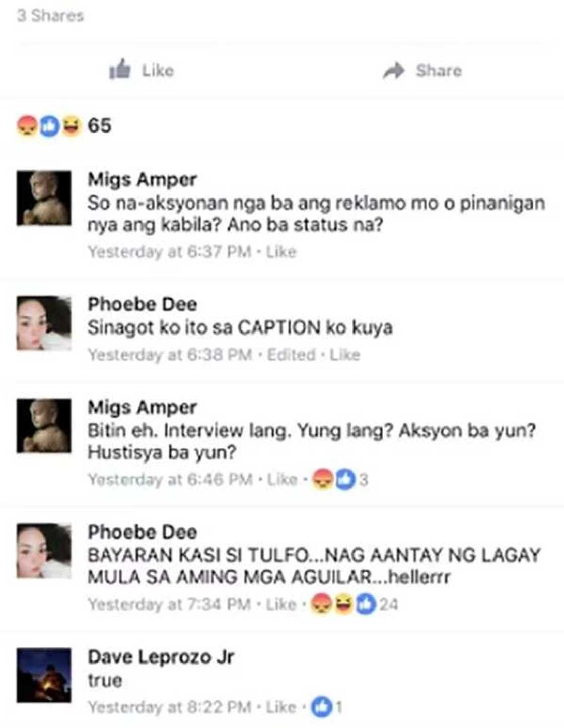
Task: Open Migs Amper's name on Bitin comment
Action: [143, 407]
